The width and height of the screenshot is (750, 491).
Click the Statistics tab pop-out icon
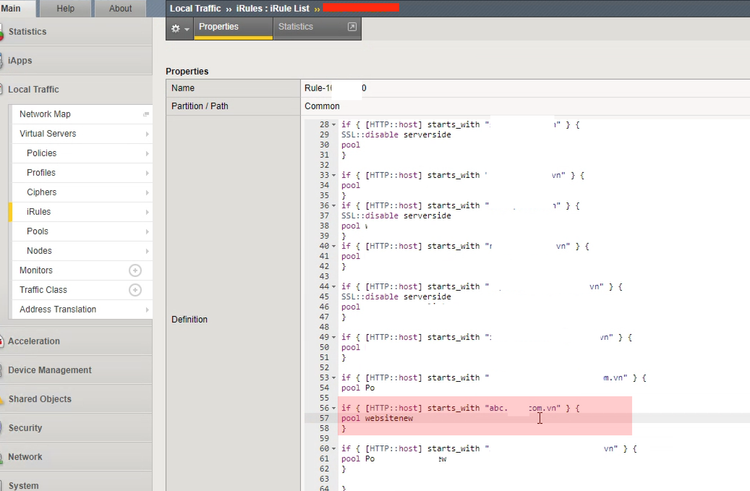[351, 27]
